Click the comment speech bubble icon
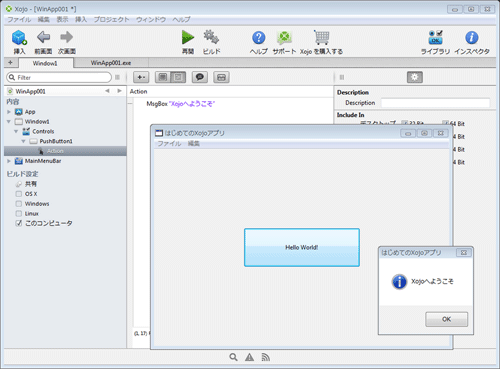This screenshot has width=500, height=369. (x=200, y=77)
